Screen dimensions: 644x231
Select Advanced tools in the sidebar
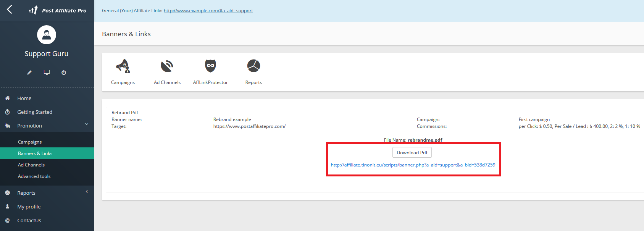[34, 176]
